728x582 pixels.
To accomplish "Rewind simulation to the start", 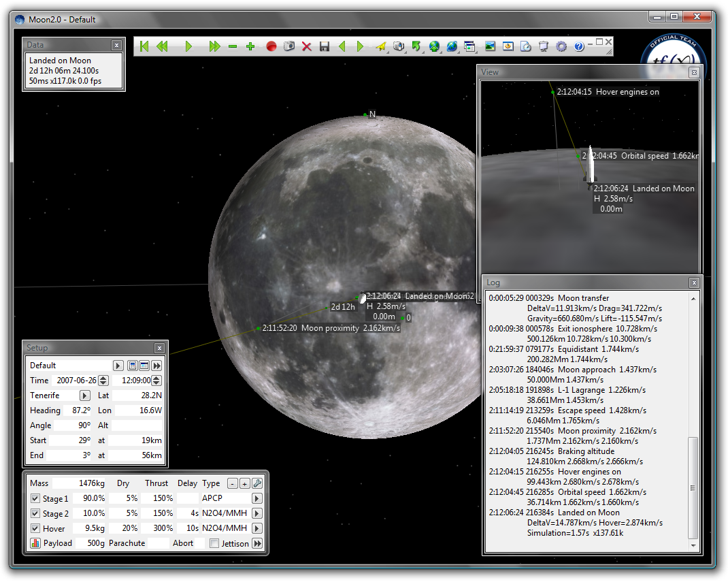I will pos(144,47).
